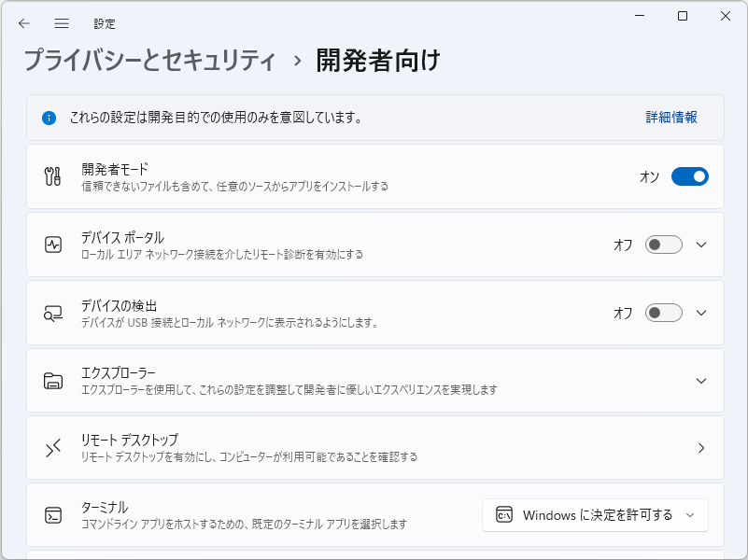The width and height of the screenshot is (748, 560).
Task: Turn on device discovery toggle
Action: pos(663,313)
